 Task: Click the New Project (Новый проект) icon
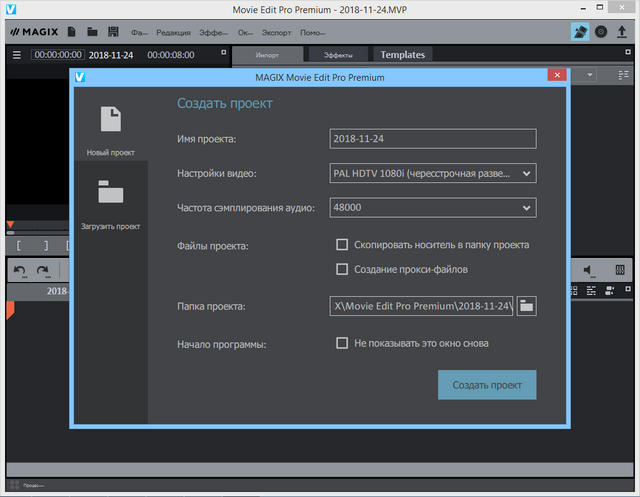[110, 120]
